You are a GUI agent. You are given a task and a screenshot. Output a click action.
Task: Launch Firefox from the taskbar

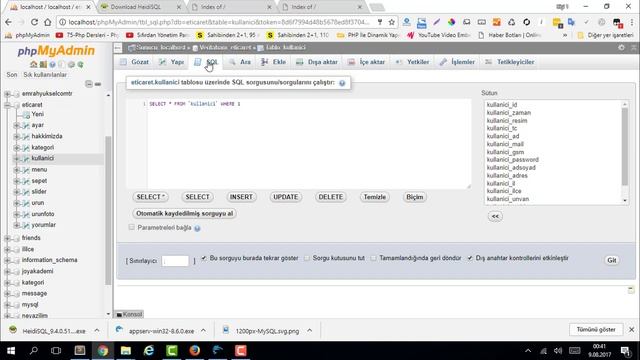tap(195, 351)
